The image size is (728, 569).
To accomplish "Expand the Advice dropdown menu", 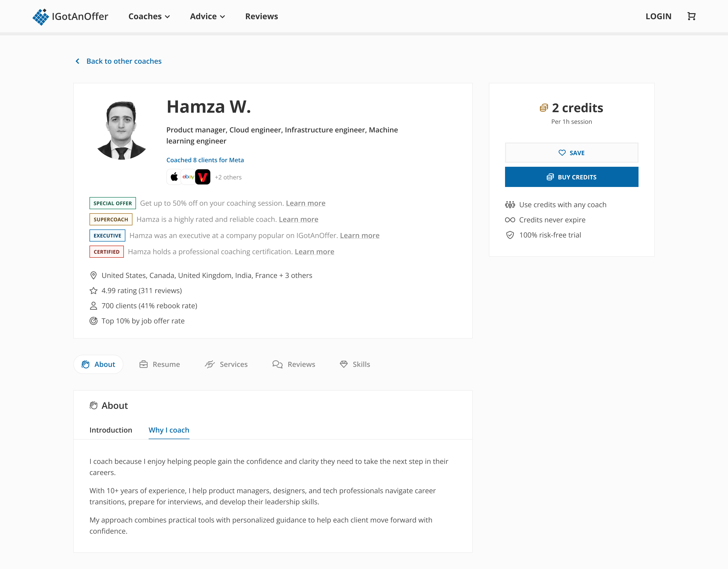I will coord(207,16).
